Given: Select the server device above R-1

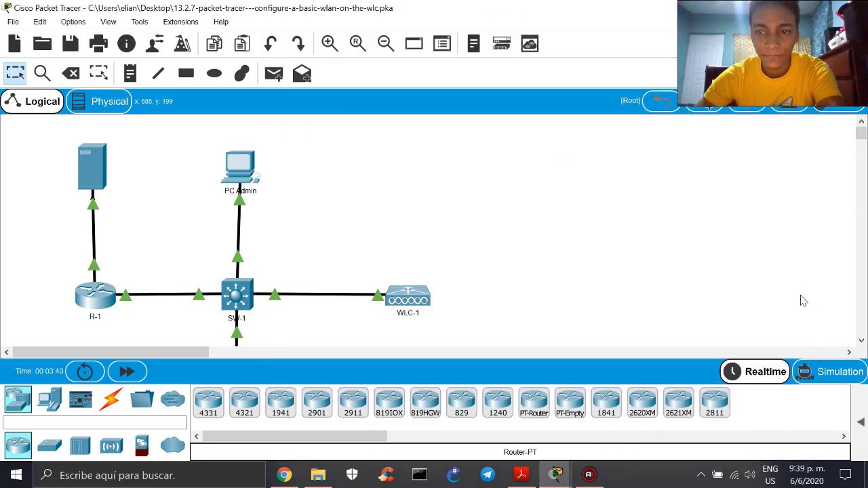Looking at the screenshot, I should click(x=92, y=166).
